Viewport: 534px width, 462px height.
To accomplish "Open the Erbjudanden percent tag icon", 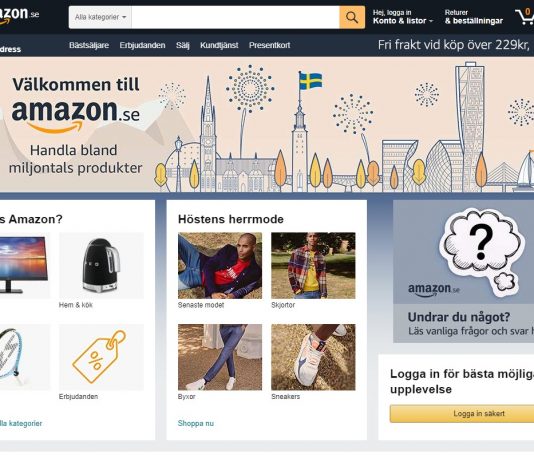I will [x=101, y=357].
